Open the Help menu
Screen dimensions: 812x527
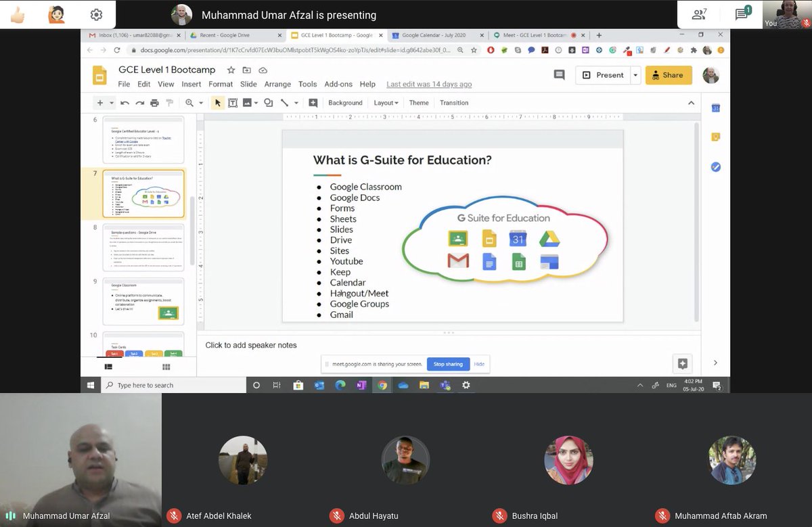pyautogui.click(x=367, y=84)
